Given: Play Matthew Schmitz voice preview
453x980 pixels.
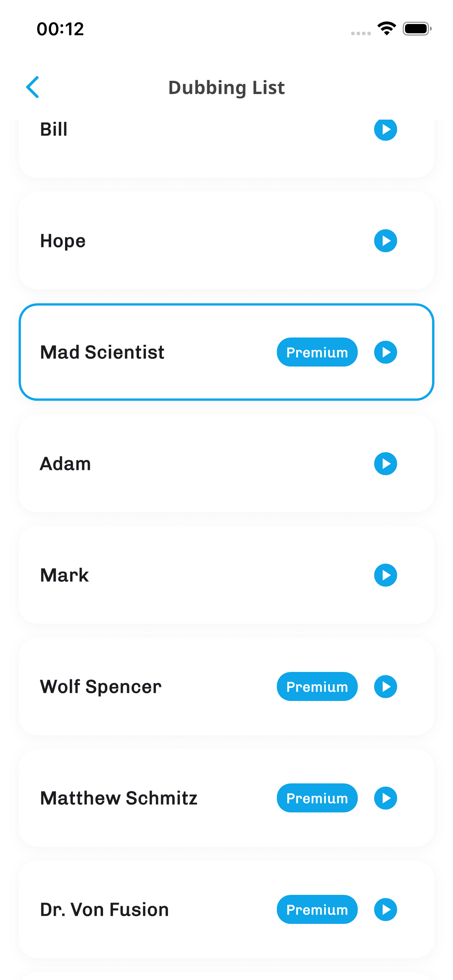Looking at the screenshot, I should pos(385,798).
